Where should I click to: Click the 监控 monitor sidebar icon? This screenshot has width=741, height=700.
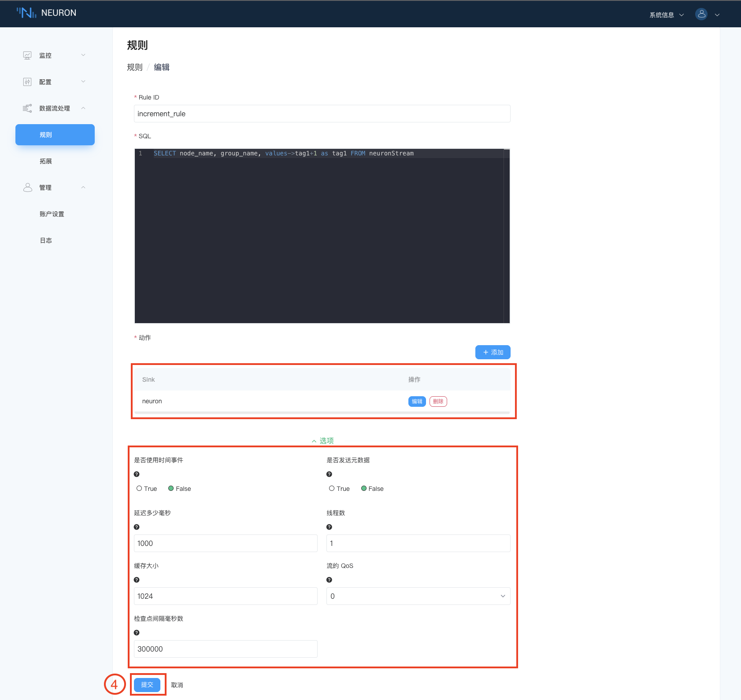click(x=27, y=55)
